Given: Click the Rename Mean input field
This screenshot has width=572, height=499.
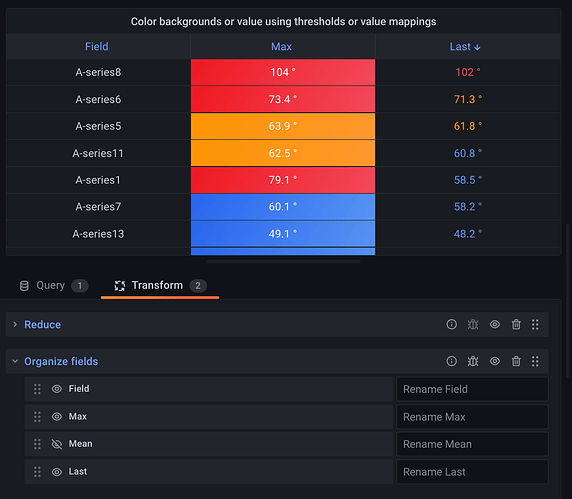Looking at the screenshot, I should (472, 444).
